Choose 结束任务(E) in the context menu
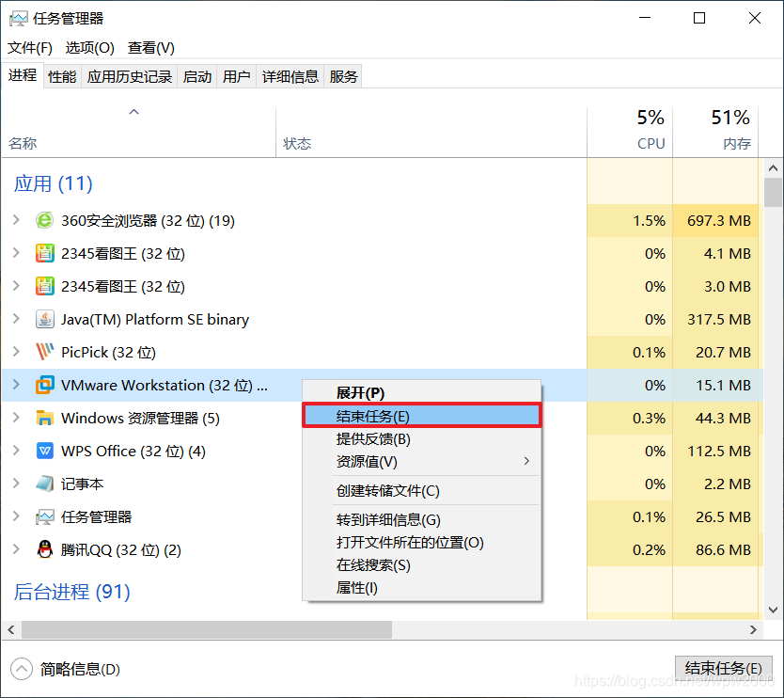784x698 pixels. pyautogui.click(x=421, y=416)
